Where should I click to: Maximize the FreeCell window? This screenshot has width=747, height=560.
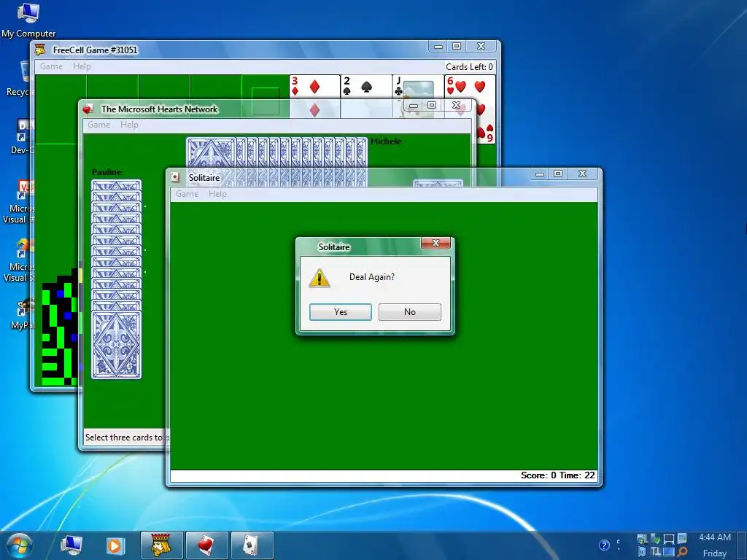[457, 46]
